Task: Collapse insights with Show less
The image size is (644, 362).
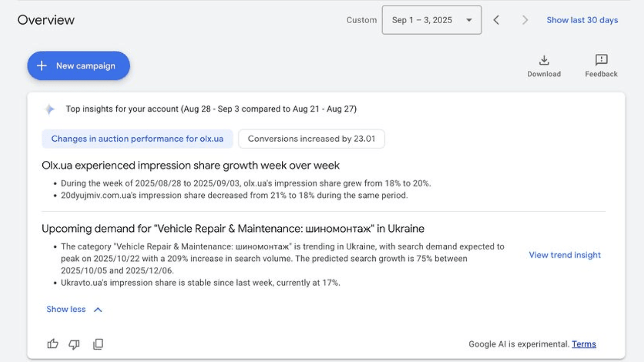Action: pyautogui.click(x=74, y=309)
